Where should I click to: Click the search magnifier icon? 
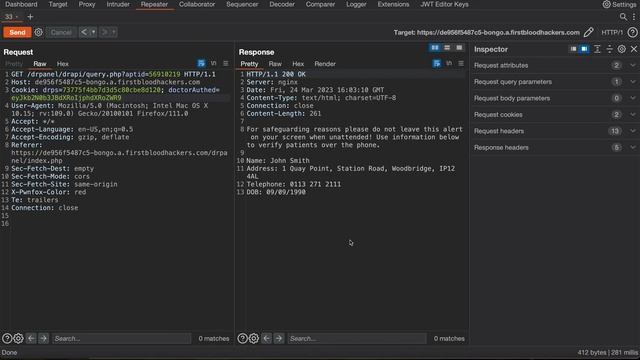click(x=623, y=17)
